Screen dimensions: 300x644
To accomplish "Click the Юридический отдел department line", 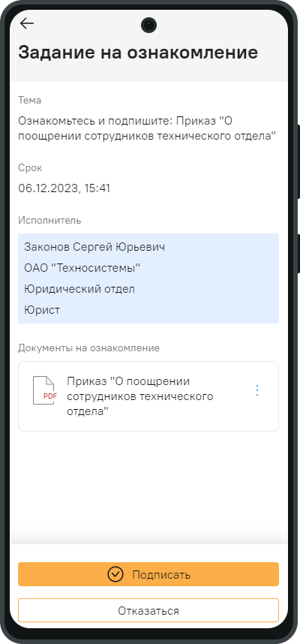I will click(x=79, y=289).
